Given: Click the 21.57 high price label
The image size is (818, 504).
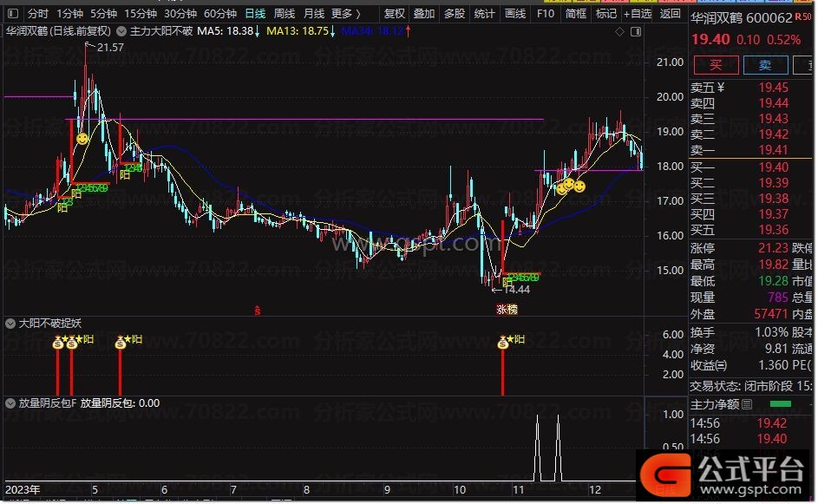Looking at the screenshot, I should coord(110,48).
